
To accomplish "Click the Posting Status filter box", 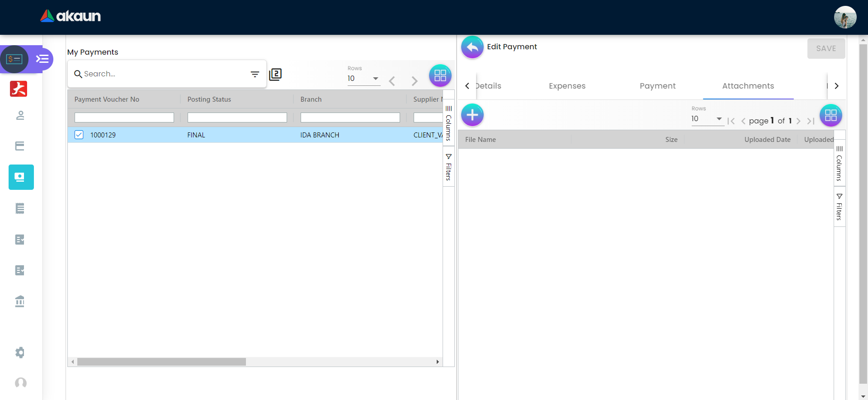I will coord(237,118).
